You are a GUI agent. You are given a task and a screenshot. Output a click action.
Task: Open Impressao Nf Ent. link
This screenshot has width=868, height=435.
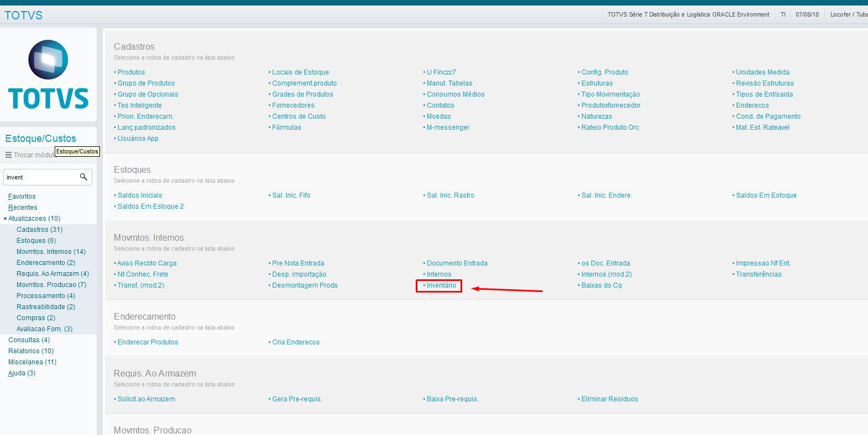pos(763,263)
